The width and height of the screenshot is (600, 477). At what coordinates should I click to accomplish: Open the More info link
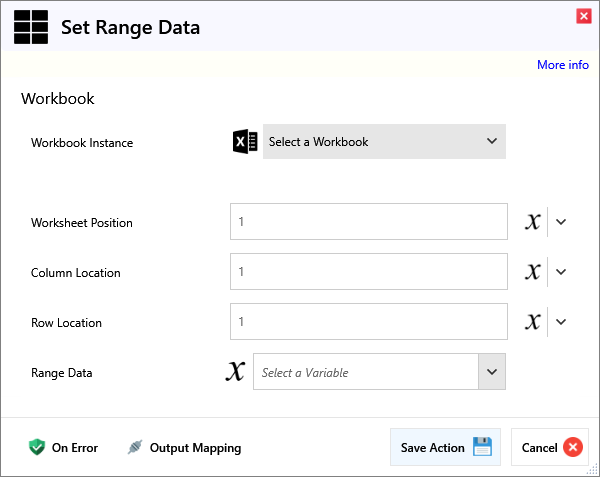click(562, 65)
